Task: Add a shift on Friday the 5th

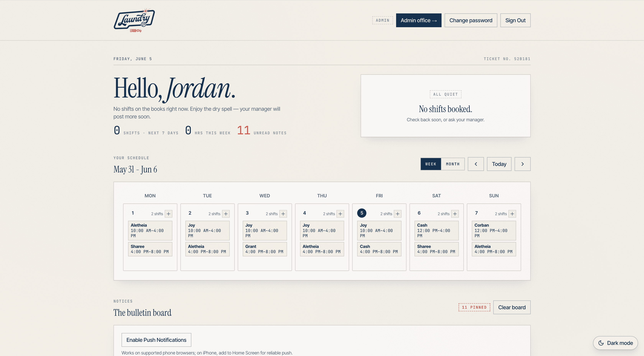Action: pyautogui.click(x=397, y=214)
